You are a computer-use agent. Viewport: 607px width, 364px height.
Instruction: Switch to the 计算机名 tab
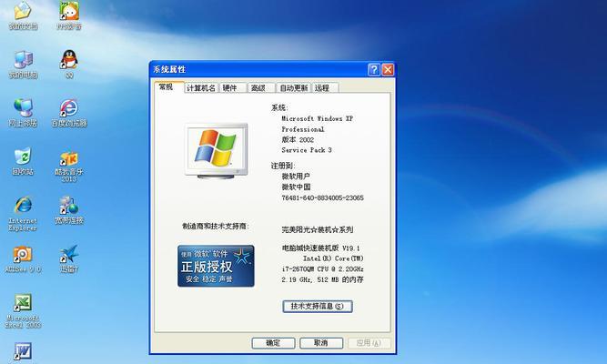tap(201, 88)
